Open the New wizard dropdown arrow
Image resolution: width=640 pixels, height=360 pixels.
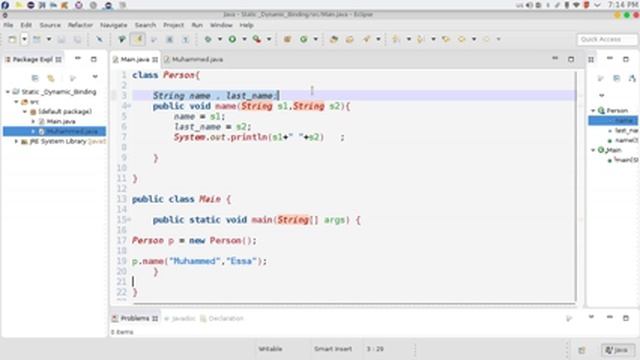point(24,39)
